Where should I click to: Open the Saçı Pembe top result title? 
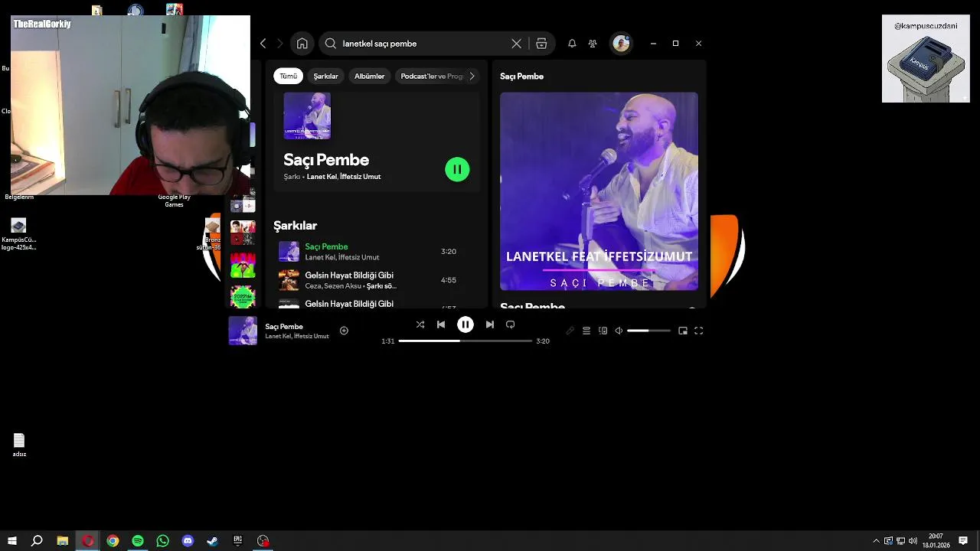point(326,160)
